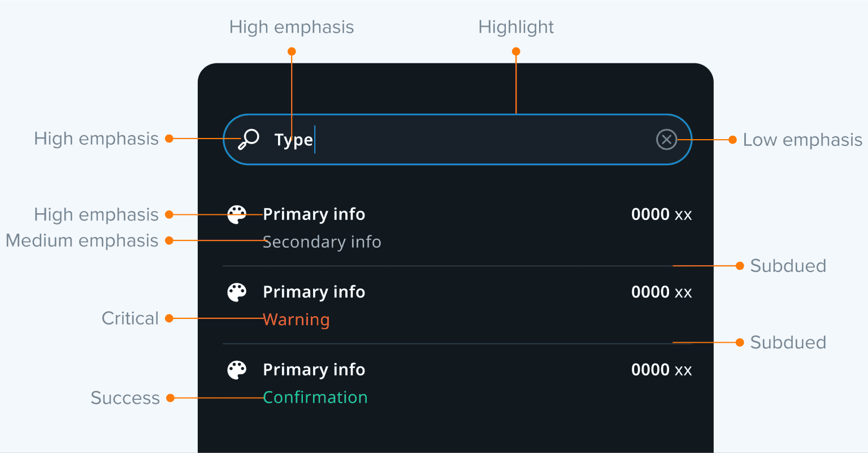Click the palette icon in the Confirmation row
This screenshot has height=453, width=868.
coord(237,370)
